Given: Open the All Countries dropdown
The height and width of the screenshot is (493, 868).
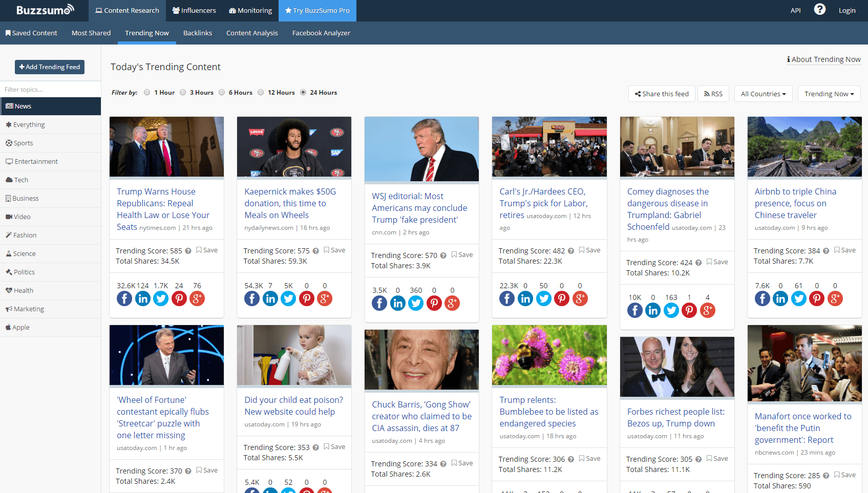Looking at the screenshot, I should pos(763,94).
